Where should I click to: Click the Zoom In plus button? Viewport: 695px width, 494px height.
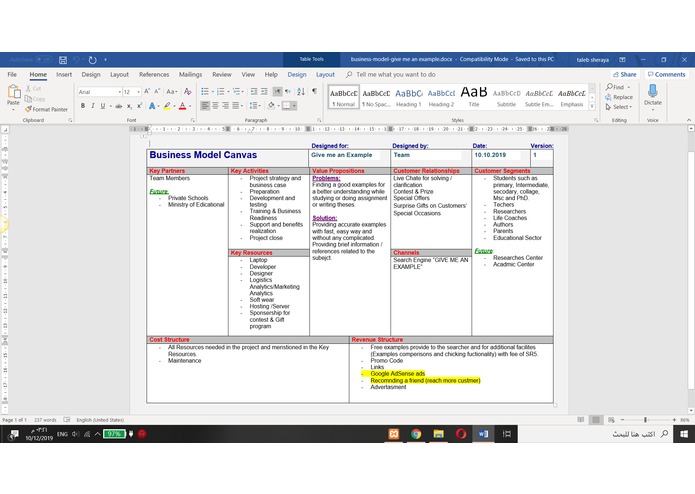point(674,420)
